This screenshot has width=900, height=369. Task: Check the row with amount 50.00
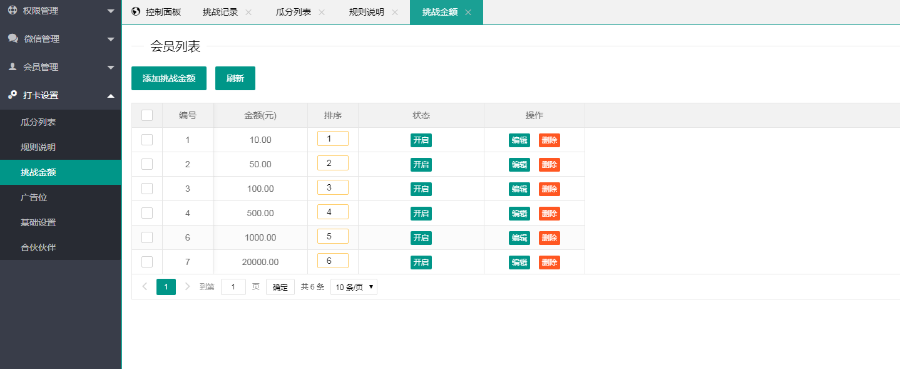click(147, 164)
